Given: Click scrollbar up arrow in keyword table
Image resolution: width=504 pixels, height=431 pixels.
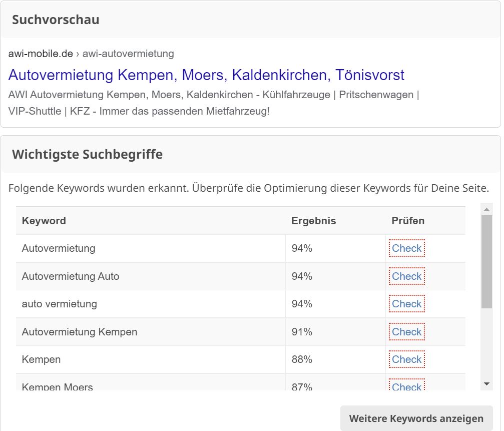Looking at the screenshot, I should (x=486, y=209).
